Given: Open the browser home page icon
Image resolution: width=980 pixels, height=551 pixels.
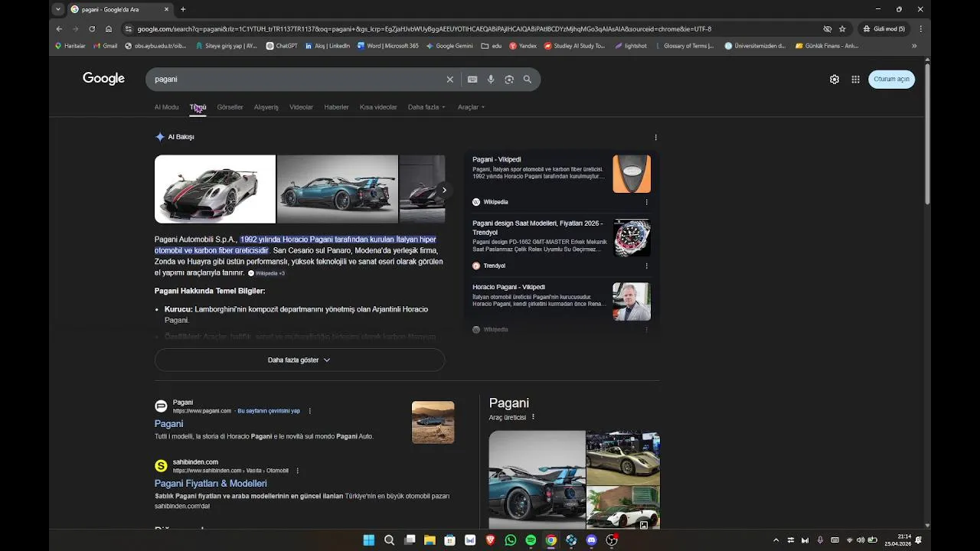Looking at the screenshot, I should (109, 29).
